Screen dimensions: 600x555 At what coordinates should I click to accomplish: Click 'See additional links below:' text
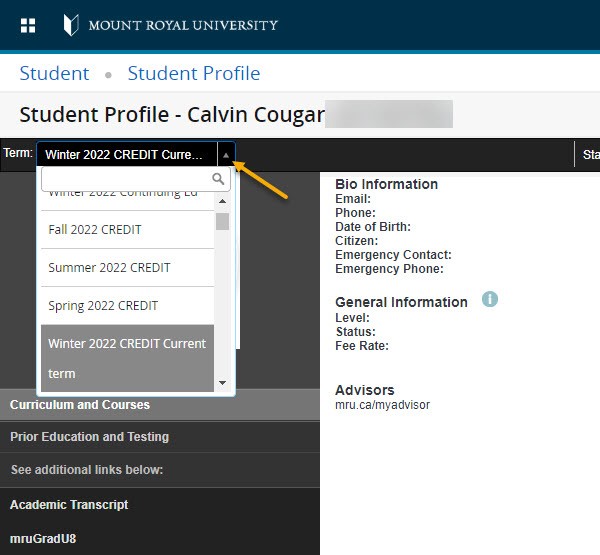point(87,470)
